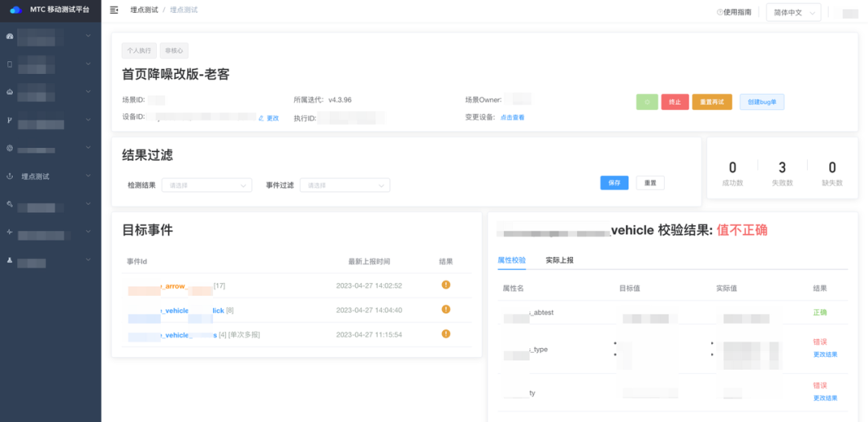Click the blue 保存 button
The height and width of the screenshot is (422, 868).
click(615, 182)
